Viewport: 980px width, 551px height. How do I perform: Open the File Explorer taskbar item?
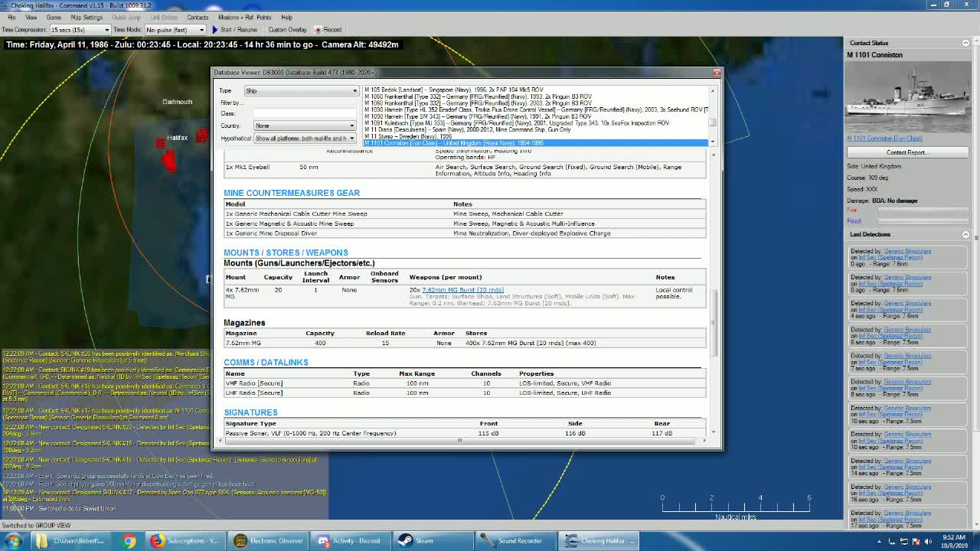tap(70, 541)
